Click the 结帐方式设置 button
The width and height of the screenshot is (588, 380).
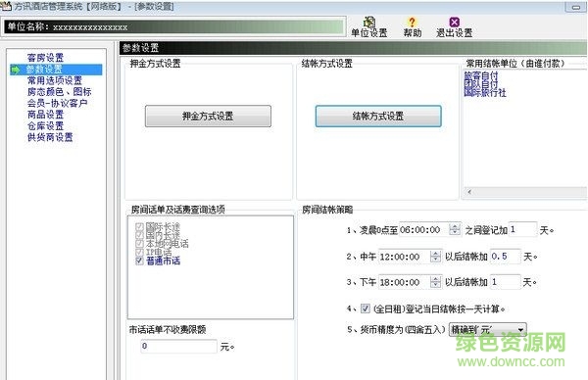coord(378,117)
